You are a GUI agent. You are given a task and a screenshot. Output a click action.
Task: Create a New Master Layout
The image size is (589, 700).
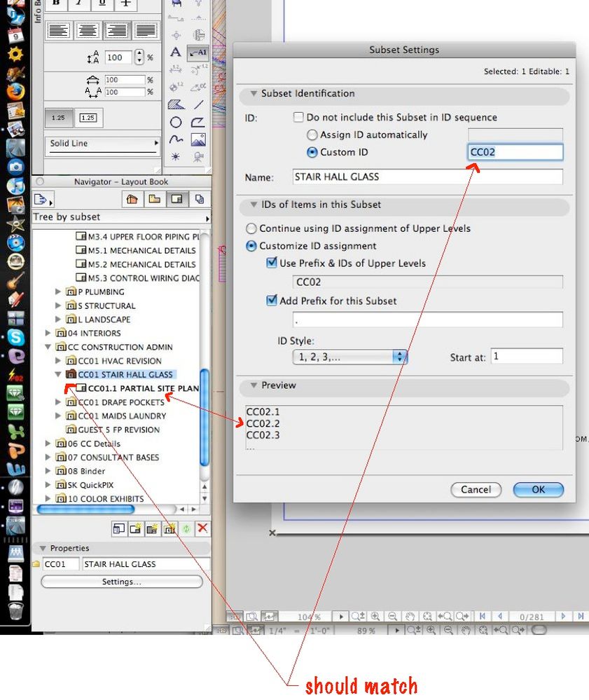152,528
